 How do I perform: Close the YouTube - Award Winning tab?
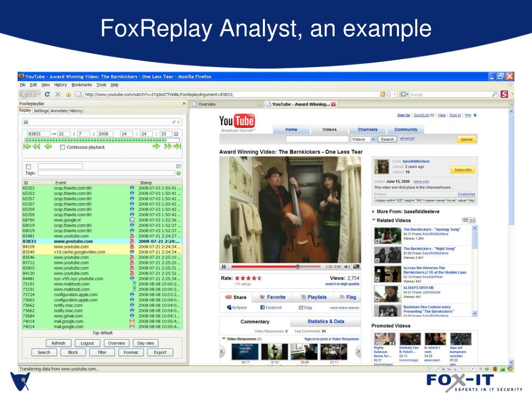click(334, 104)
